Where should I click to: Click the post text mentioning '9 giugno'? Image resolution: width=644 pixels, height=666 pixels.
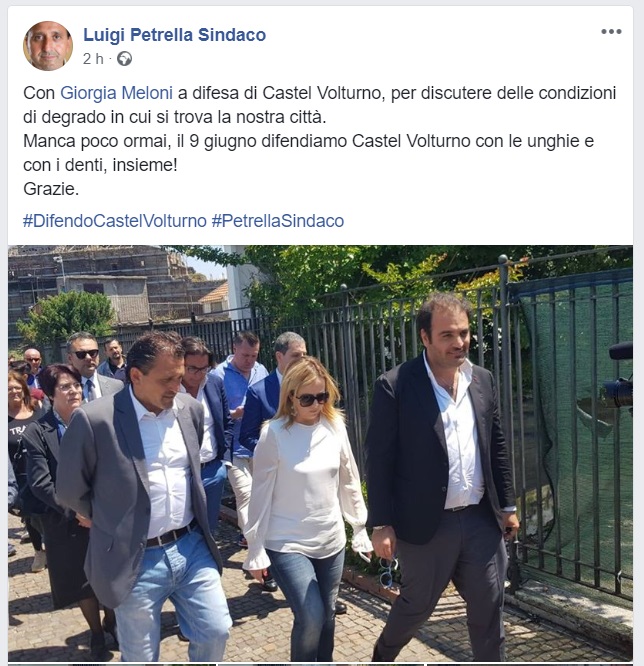click(308, 153)
